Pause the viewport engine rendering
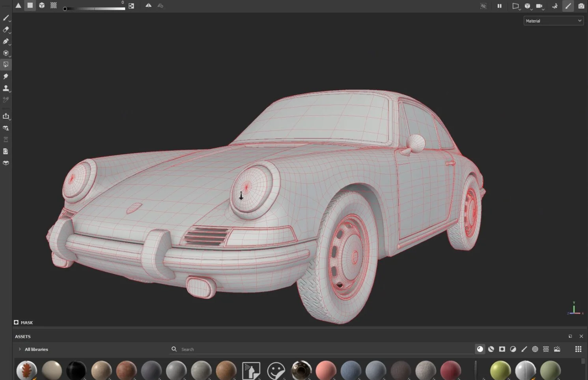This screenshot has width=588, height=380. click(499, 6)
